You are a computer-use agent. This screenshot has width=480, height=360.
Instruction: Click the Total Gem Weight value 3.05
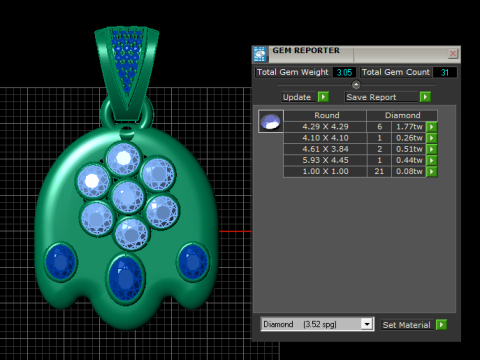[344, 72]
